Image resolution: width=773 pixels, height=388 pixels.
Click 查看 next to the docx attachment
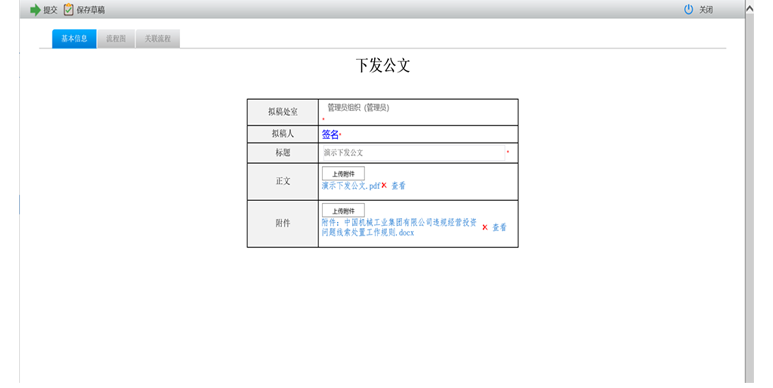[x=499, y=227]
